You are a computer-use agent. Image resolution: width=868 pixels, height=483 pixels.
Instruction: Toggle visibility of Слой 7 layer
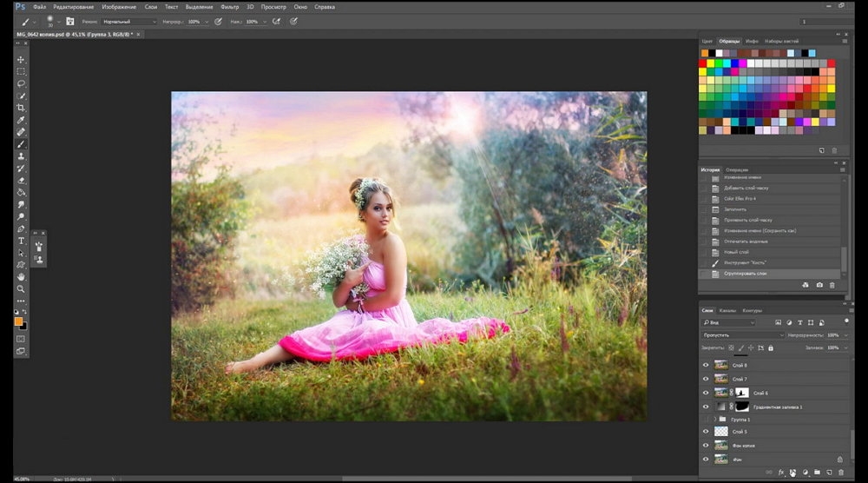coord(706,379)
